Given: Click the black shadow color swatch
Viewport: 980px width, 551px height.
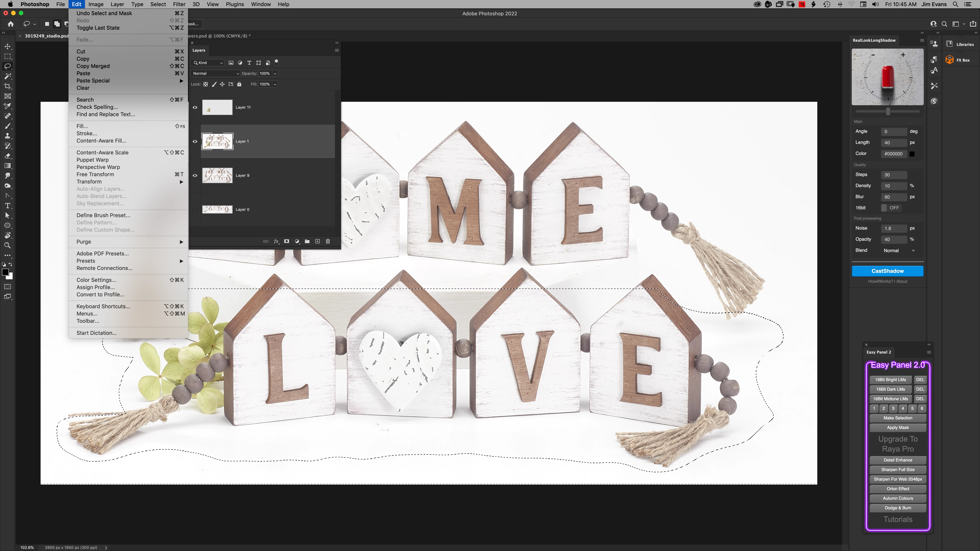Looking at the screenshot, I should (912, 154).
